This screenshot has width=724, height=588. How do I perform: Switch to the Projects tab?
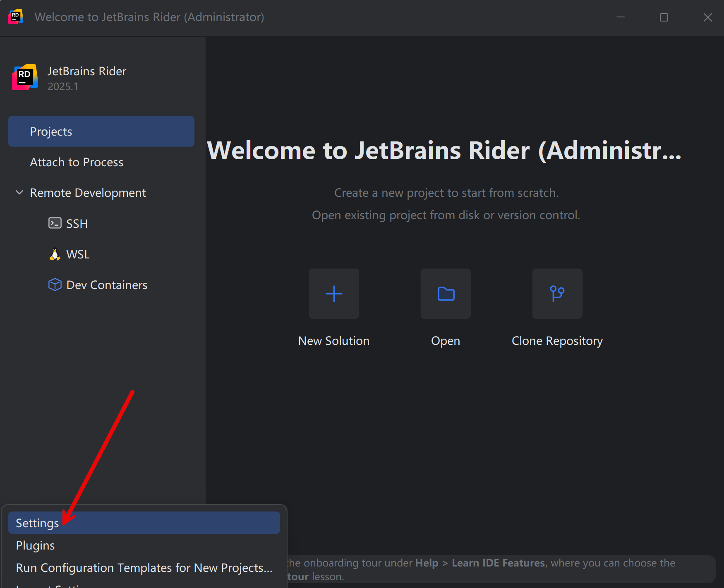(101, 131)
